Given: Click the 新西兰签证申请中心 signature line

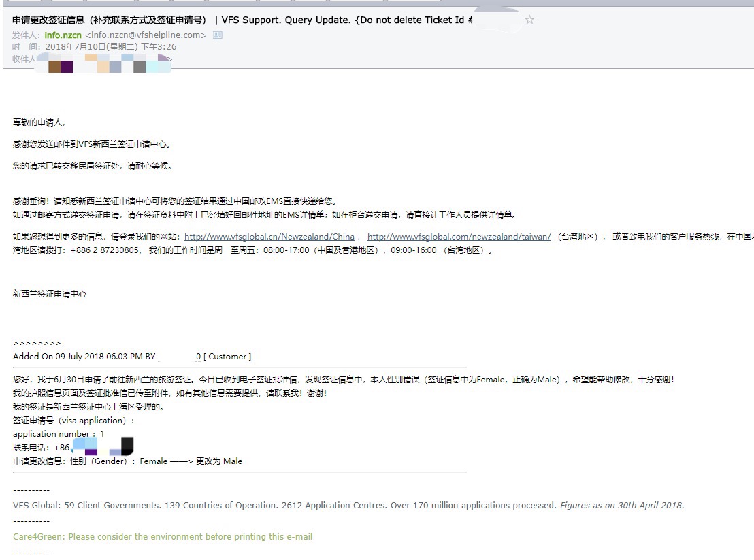Looking at the screenshot, I should (x=50, y=294).
